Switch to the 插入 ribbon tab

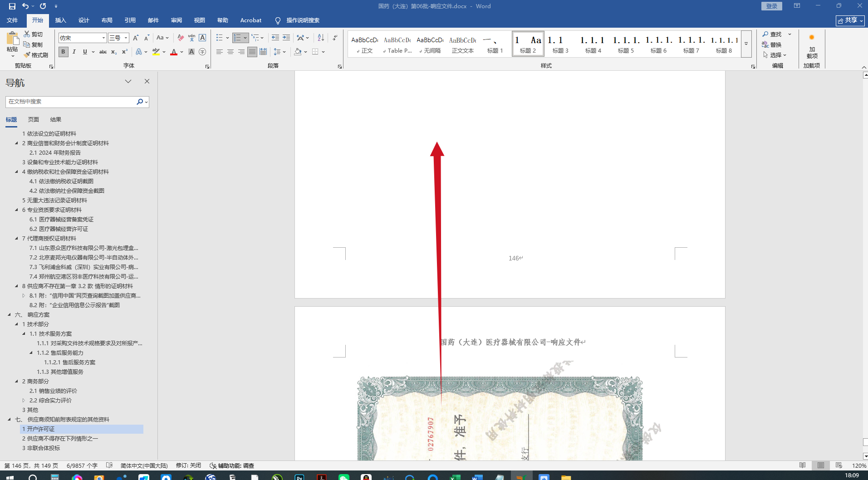tap(60, 20)
